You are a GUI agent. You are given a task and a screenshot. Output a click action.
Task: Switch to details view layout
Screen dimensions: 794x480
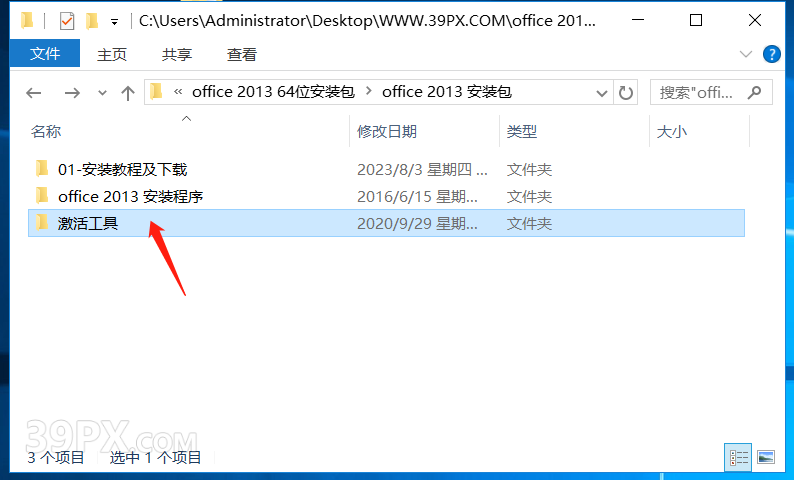coord(738,458)
